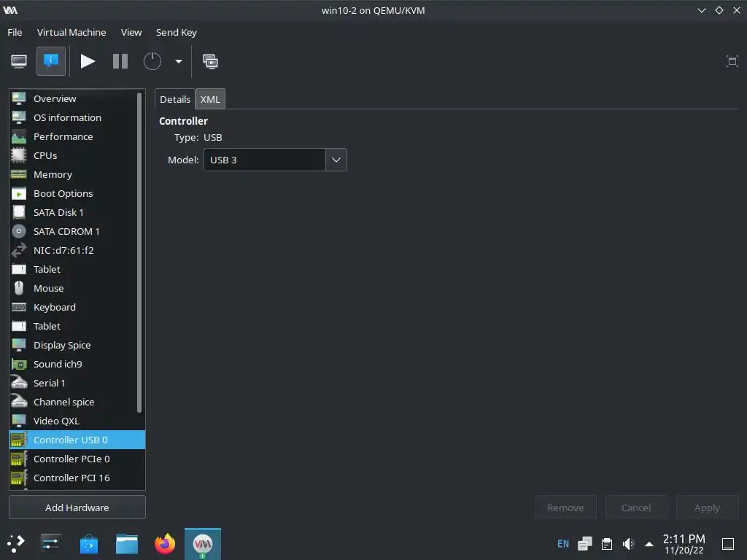Viewport: 747px width, 560px height.
Task: Click Show Desktop tray button
Action: 728,544
